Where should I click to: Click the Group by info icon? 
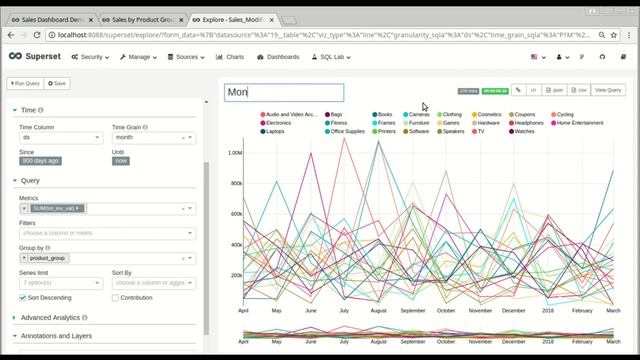click(x=48, y=248)
